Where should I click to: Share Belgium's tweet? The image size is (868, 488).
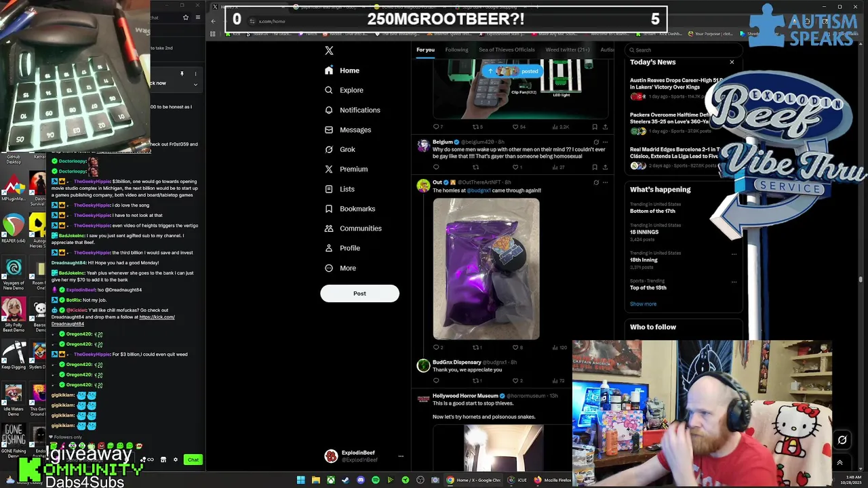coord(605,167)
